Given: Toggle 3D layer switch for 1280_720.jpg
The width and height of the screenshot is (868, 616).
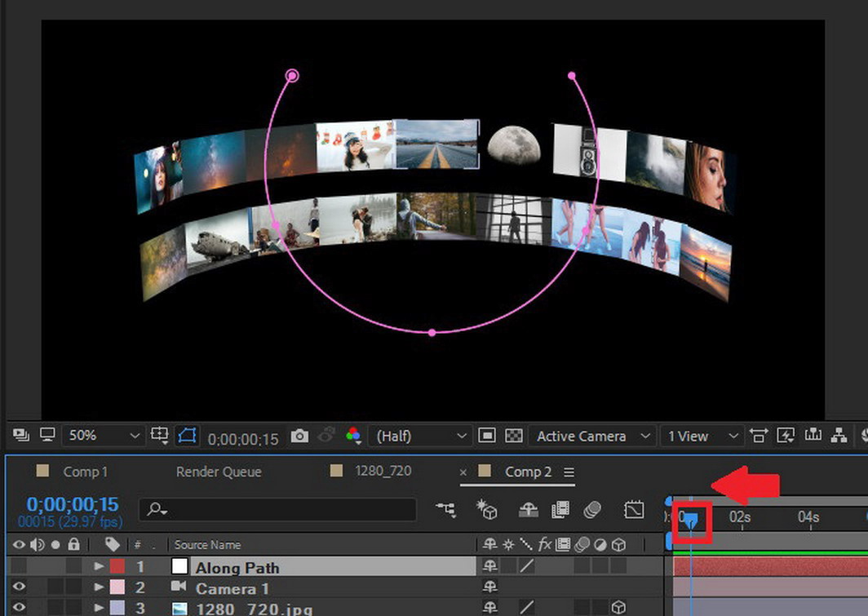Looking at the screenshot, I should (x=619, y=608).
